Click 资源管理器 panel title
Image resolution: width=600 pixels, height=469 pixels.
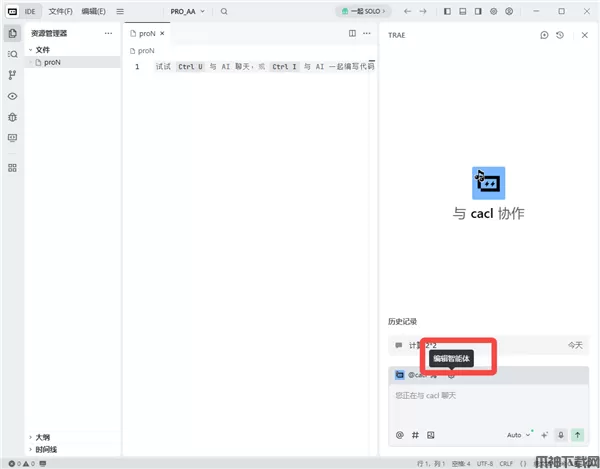click(49, 33)
